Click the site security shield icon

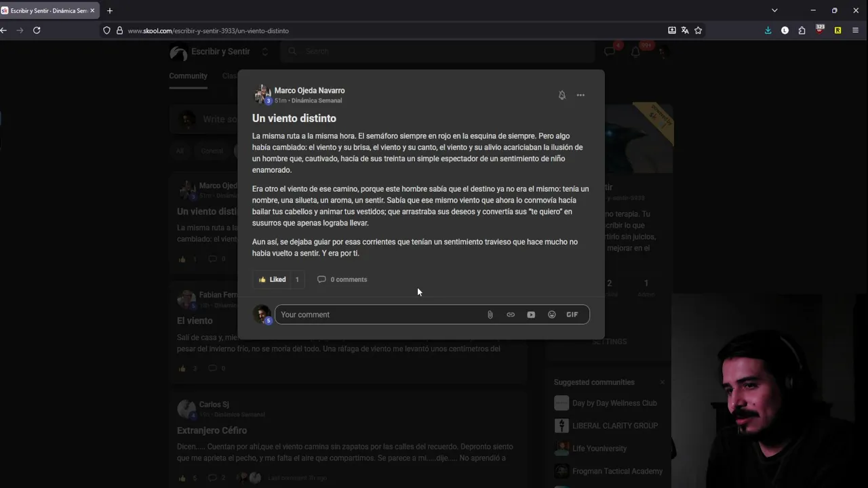point(106,30)
